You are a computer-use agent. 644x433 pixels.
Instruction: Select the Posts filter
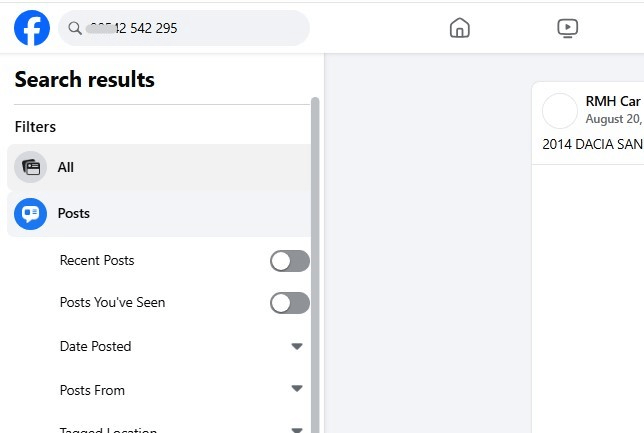[x=74, y=213]
